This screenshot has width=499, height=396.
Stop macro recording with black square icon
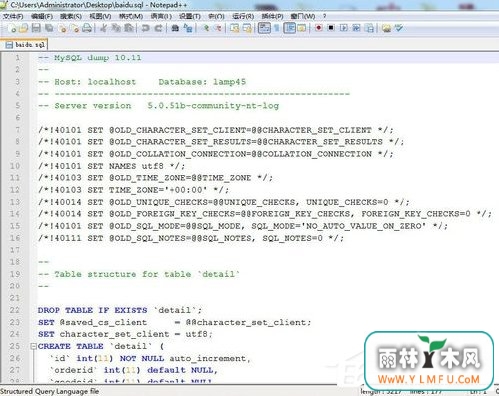(x=331, y=28)
